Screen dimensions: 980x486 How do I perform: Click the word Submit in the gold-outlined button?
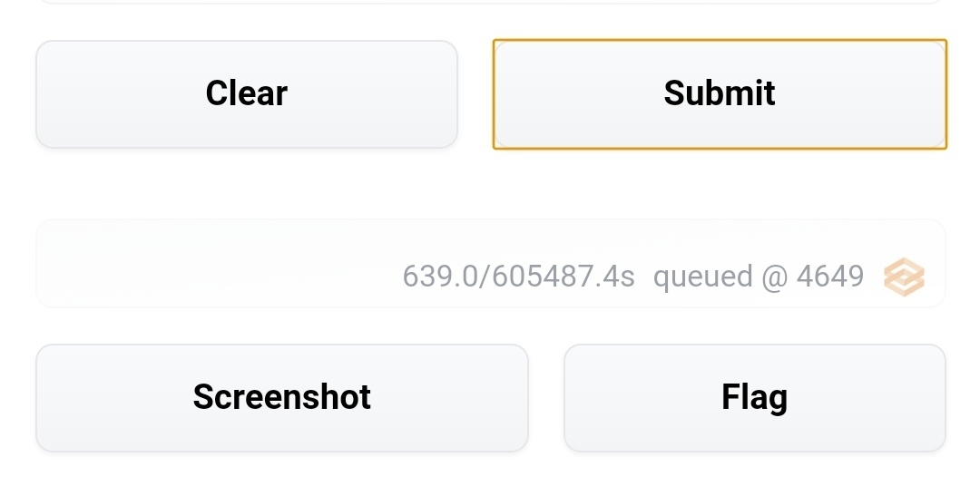[x=720, y=93]
